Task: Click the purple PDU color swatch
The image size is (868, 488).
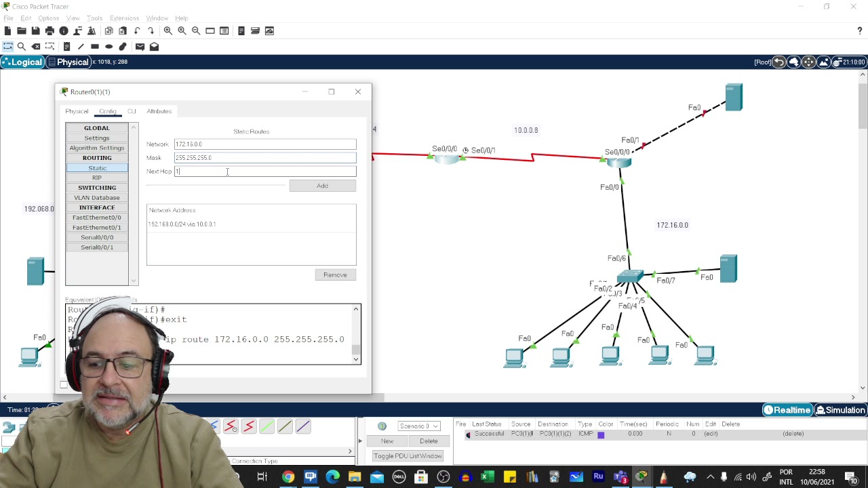Action: click(x=601, y=434)
